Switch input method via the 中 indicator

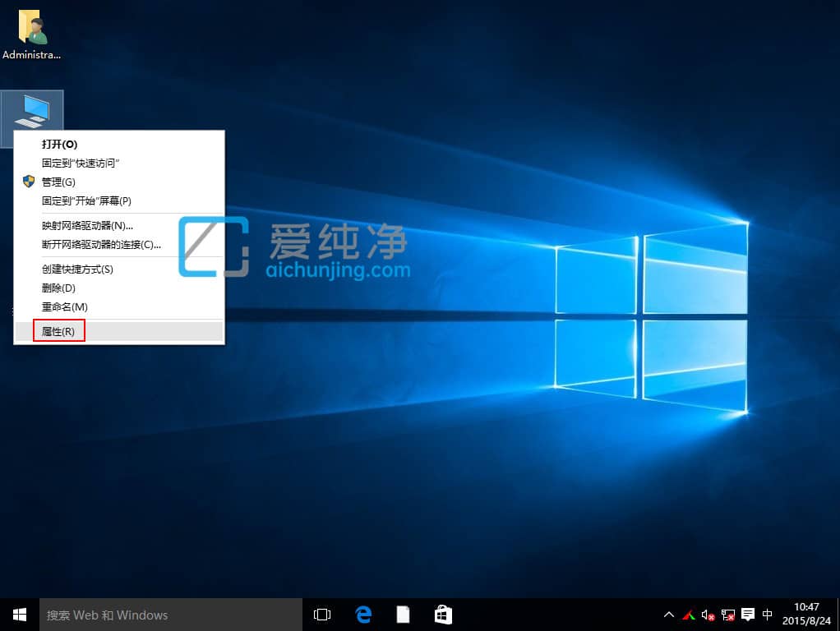coord(768,615)
